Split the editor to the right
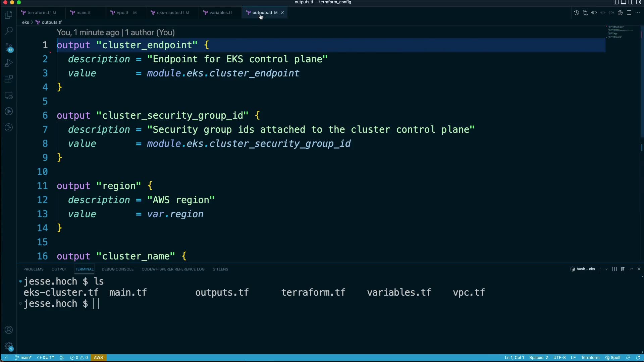The width and height of the screenshot is (644, 362). point(629,13)
